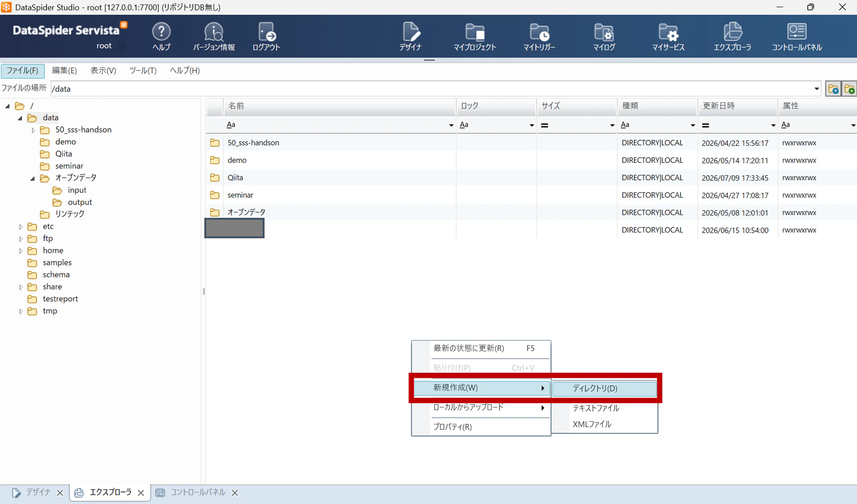Open the ロック column filter dropdown
Image resolution: width=857 pixels, height=504 pixels.
531,125
